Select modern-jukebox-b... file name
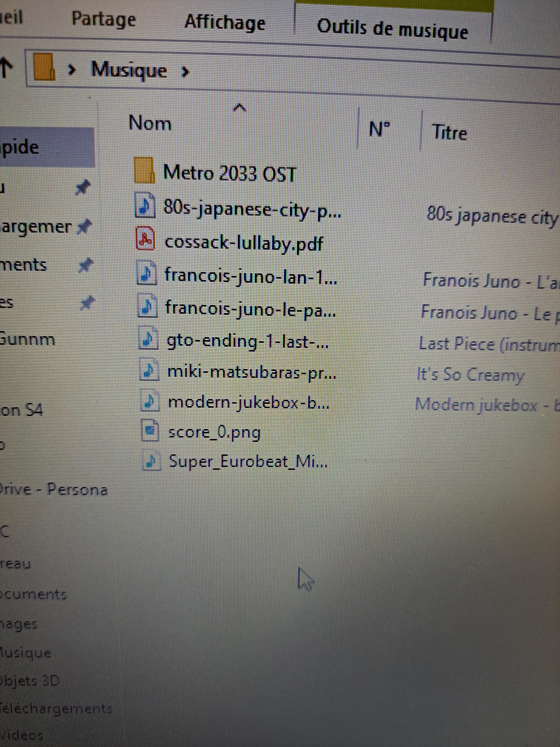Image resolution: width=560 pixels, height=747 pixels. click(x=249, y=403)
